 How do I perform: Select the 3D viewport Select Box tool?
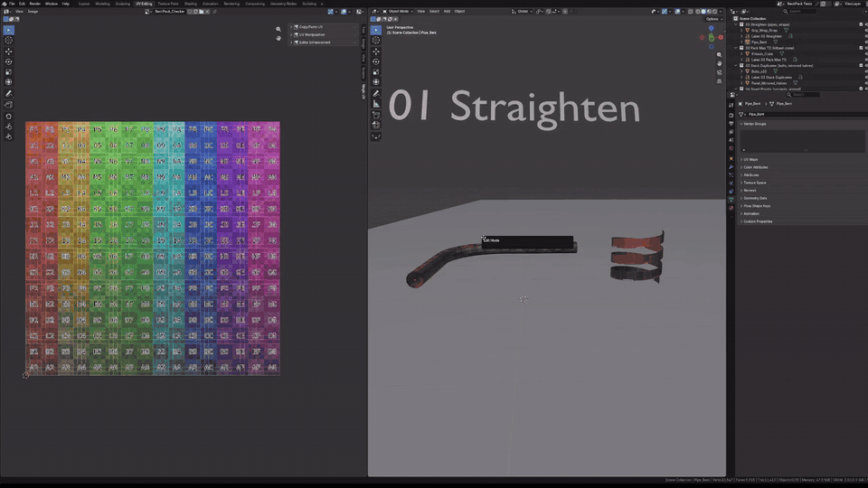[x=376, y=30]
